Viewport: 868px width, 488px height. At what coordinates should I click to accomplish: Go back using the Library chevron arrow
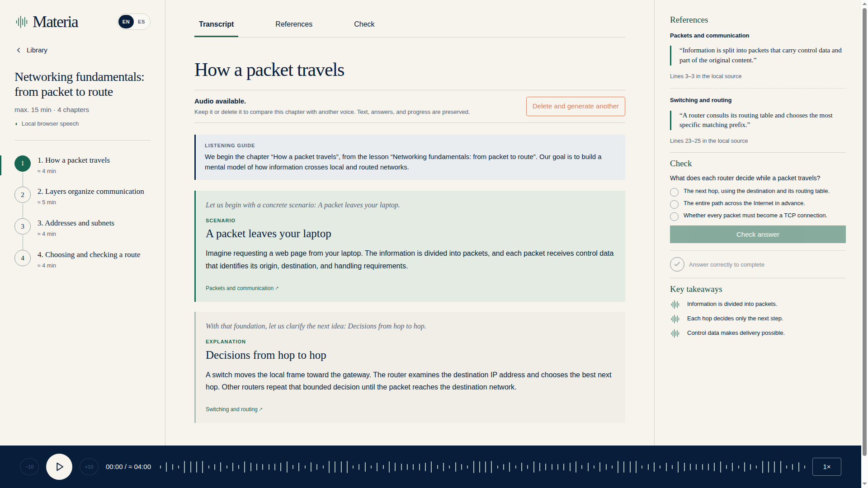coord(19,50)
